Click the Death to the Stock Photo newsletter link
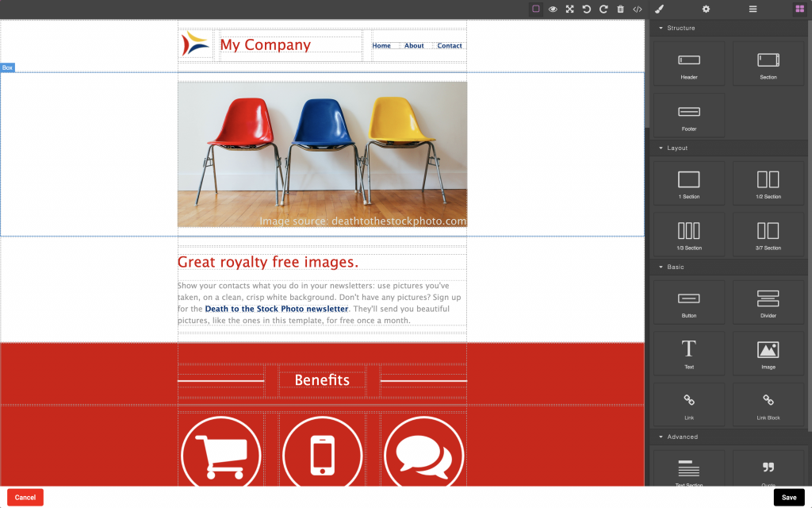Viewport: 812px width, 508px height. (277, 309)
